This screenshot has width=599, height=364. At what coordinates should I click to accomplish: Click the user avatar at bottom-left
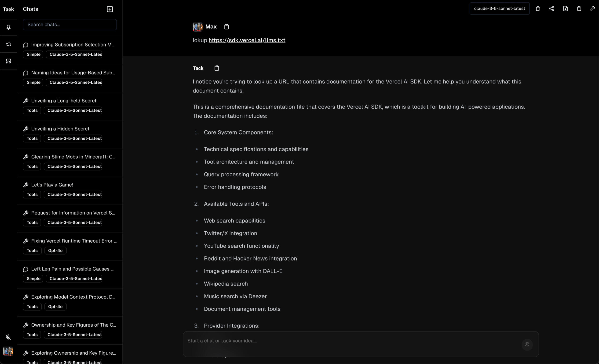pyautogui.click(x=8, y=351)
